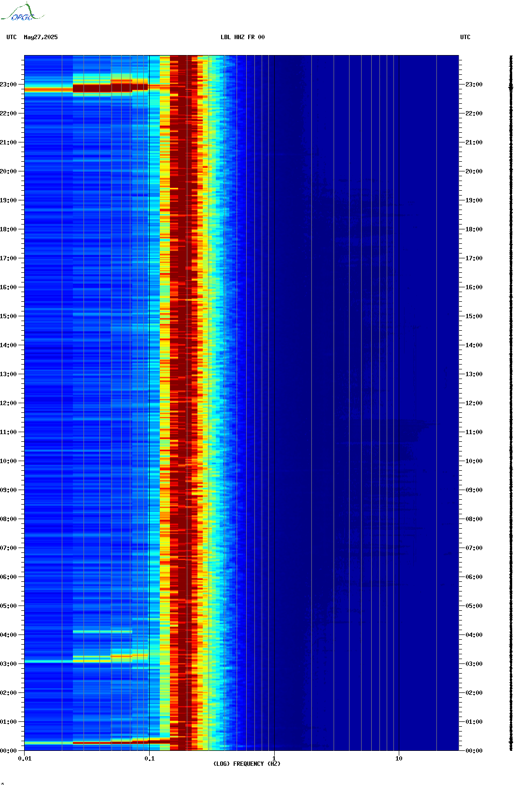Click the left-axis 05:00 time label
The height and width of the screenshot is (789, 532).
[8, 606]
